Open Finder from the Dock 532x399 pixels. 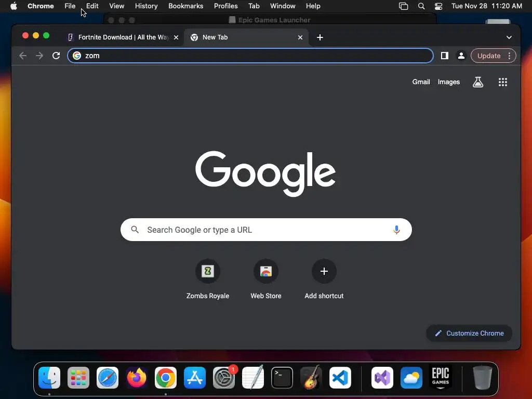[49, 378]
